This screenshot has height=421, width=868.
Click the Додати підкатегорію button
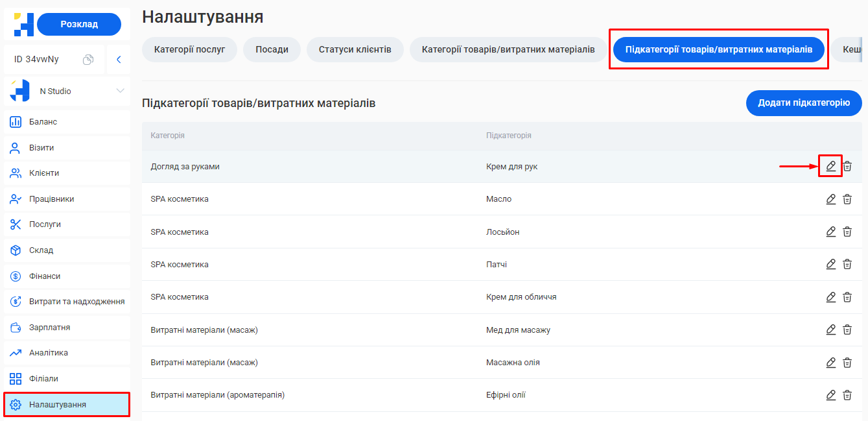pyautogui.click(x=804, y=103)
